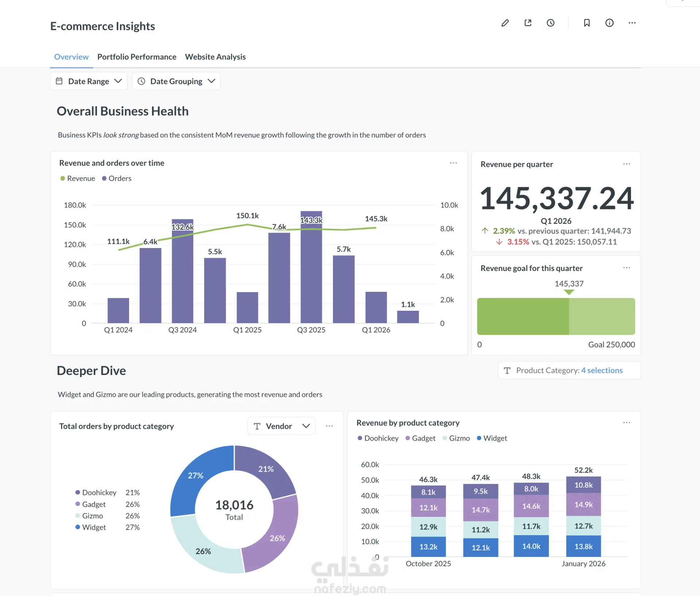Open the Vendor dropdown on orders card
The image size is (700, 596).
click(281, 426)
